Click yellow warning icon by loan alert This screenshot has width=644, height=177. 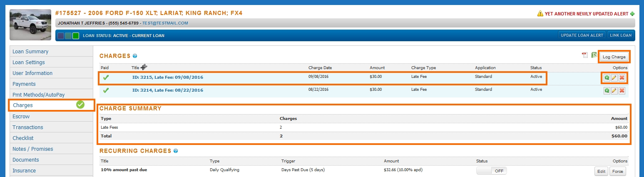click(x=540, y=14)
